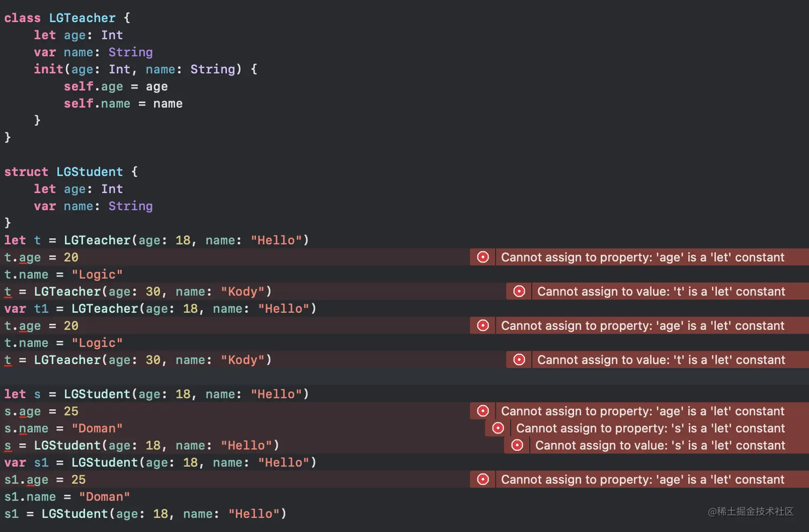Screen dimensions: 809x532
Task: Click "var name: String" inside class LGTeacher
Action: pos(93,52)
